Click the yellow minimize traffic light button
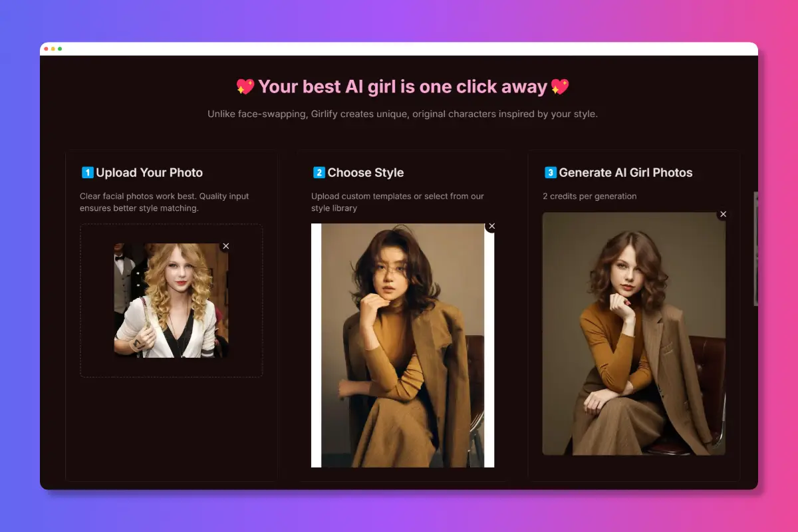Image resolution: width=798 pixels, height=532 pixels. [x=53, y=49]
